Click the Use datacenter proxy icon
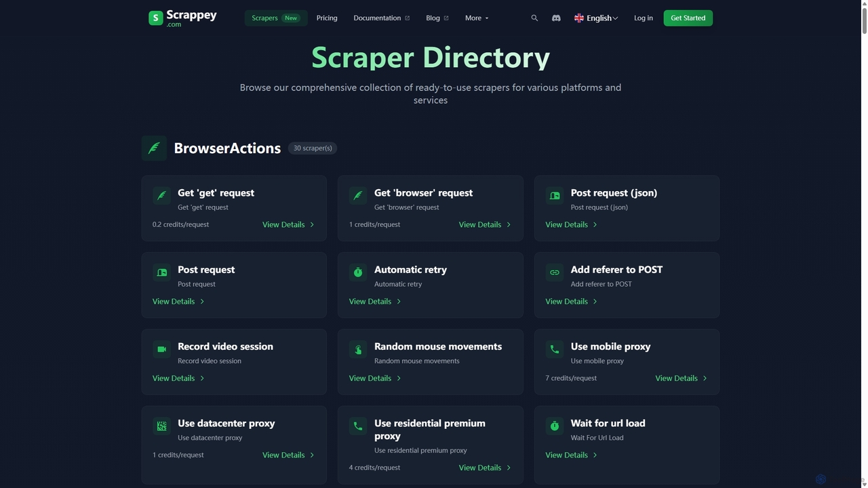This screenshot has height=488, width=868. [x=161, y=426]
